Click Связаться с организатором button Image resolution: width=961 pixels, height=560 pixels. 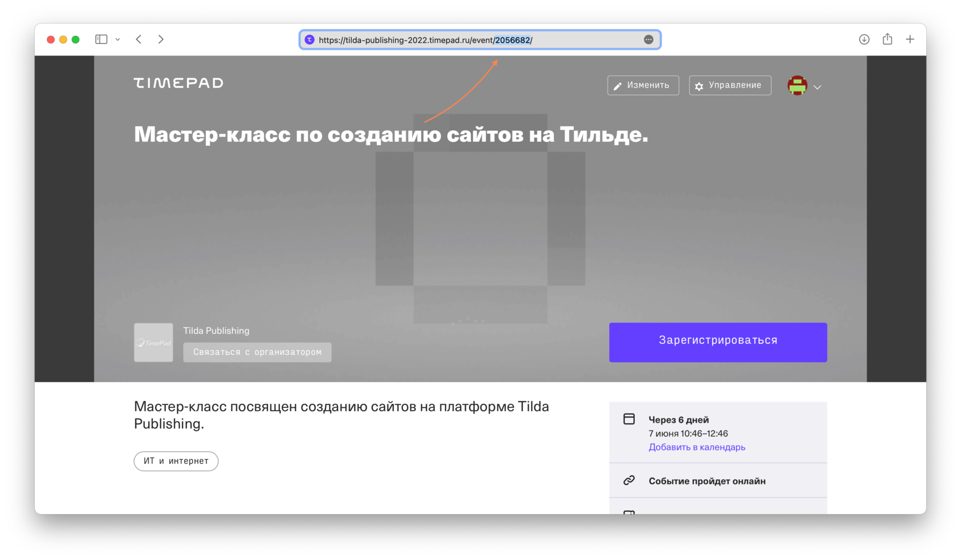coord(257,352)
